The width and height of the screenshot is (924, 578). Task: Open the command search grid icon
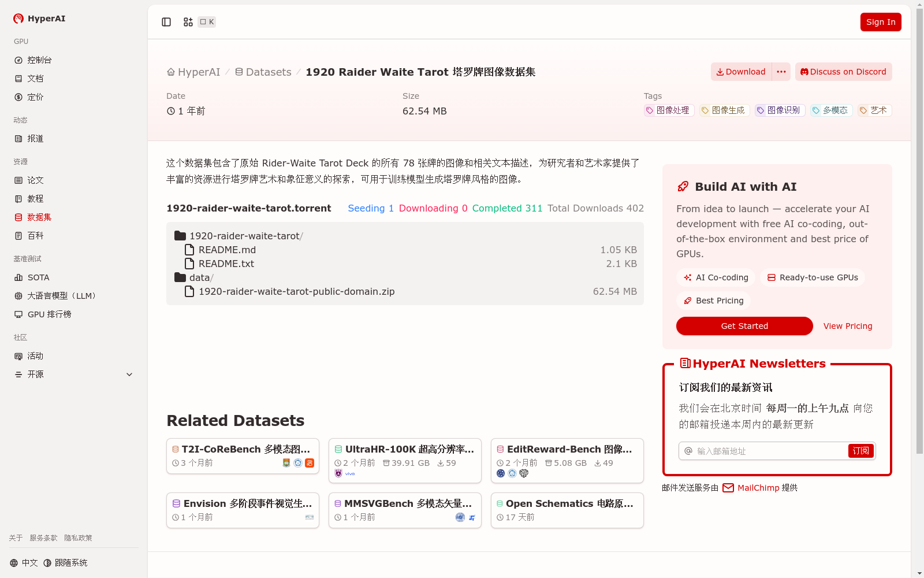[188, 22]
